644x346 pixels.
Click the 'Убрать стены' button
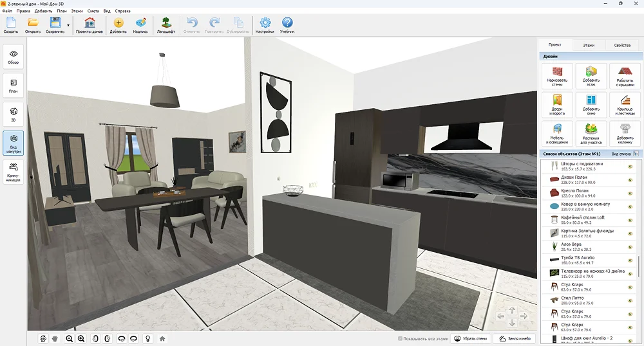(x=471, y=338)
